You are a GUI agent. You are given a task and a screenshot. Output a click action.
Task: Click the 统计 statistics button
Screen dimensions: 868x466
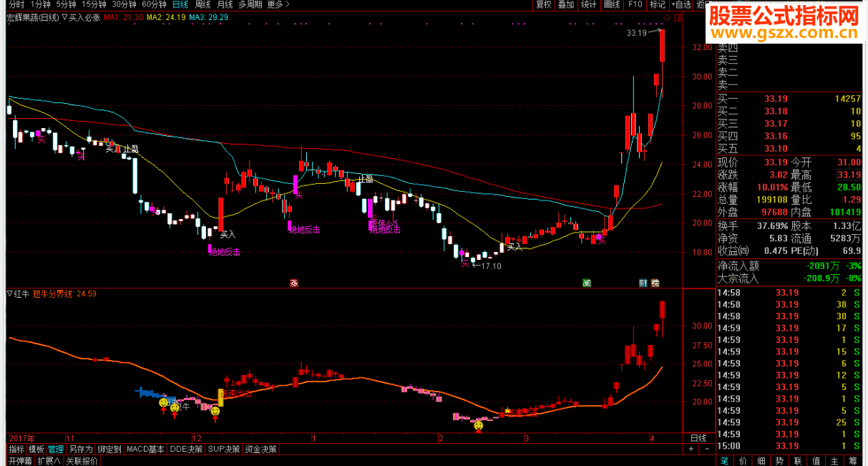point(589,4)
